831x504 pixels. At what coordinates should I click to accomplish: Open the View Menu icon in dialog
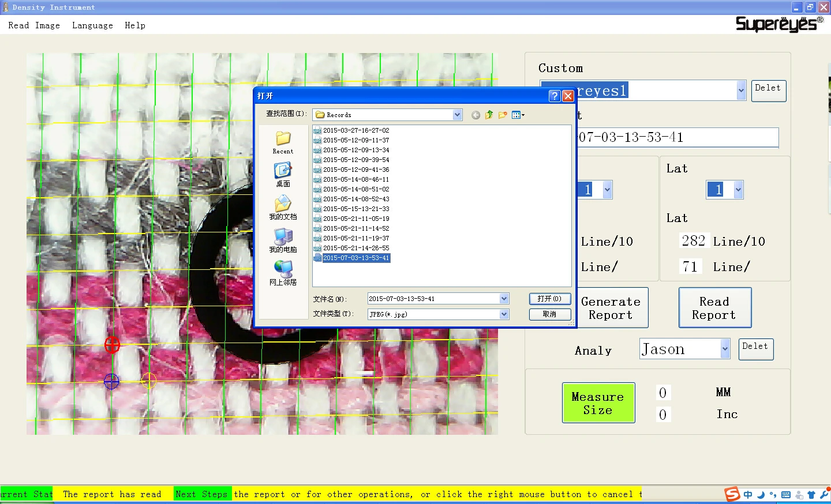click(x=518, y=115)
